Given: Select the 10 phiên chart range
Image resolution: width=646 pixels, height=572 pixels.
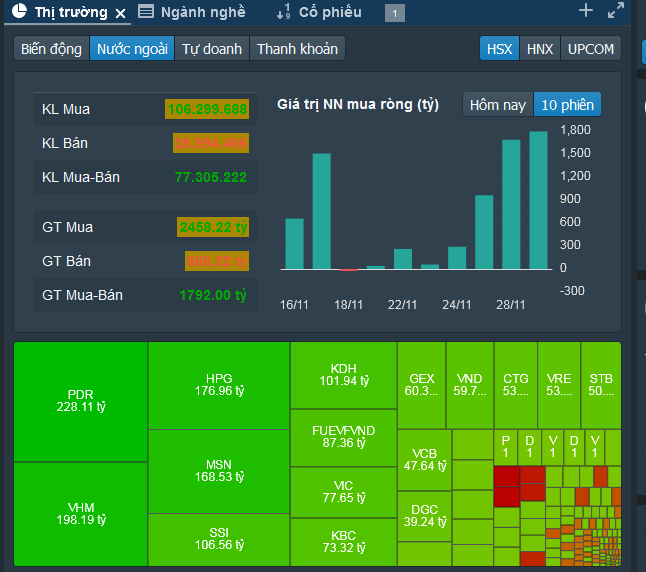Looking at the screenshot, I should [567, 105].
